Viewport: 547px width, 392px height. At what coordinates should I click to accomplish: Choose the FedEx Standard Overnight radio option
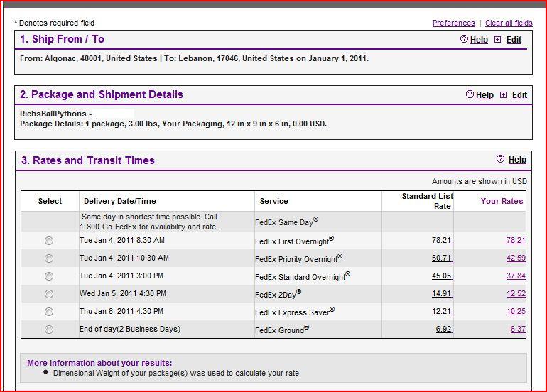coord(49,276)
